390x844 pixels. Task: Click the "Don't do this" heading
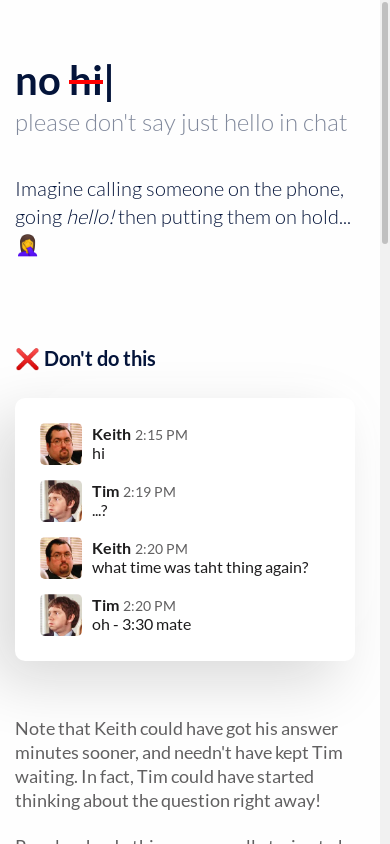pyautogui.click(x=100, y=359)
